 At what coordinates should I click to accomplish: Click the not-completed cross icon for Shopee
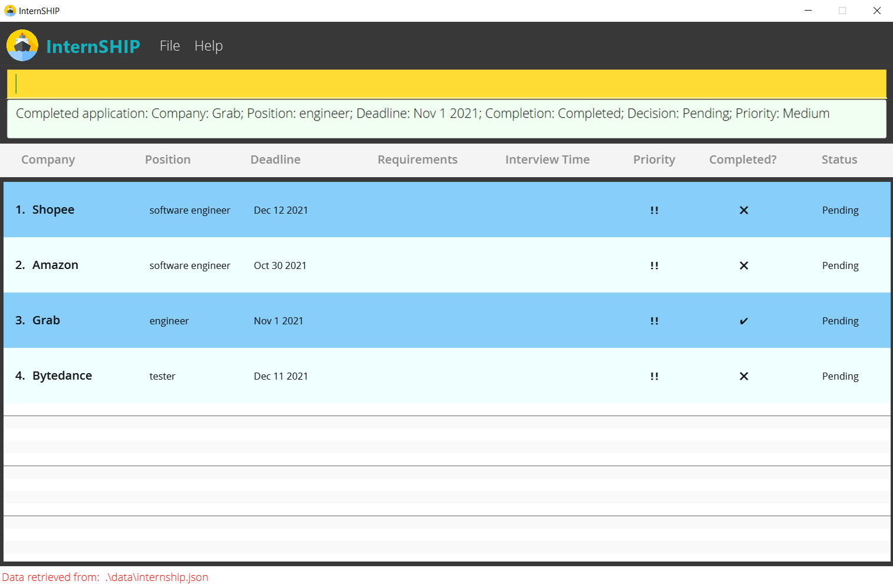pyautogui.click(x=744, y=210)
